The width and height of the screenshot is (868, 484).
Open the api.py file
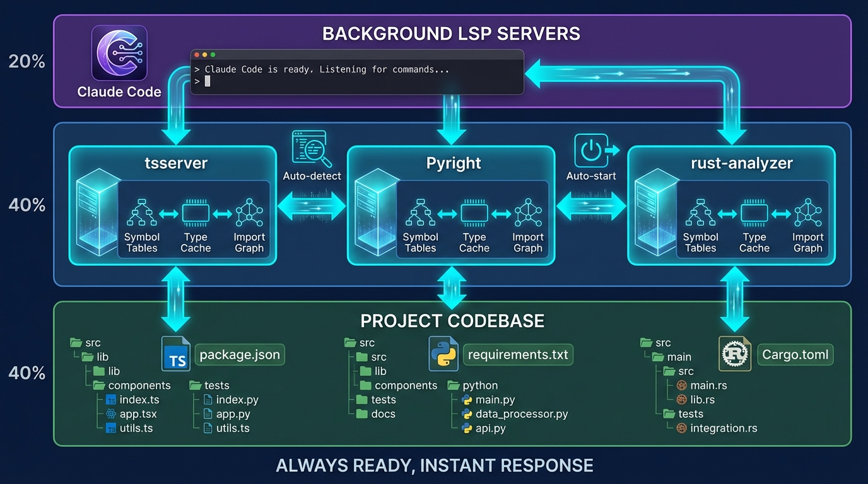(x=484, y=429)
